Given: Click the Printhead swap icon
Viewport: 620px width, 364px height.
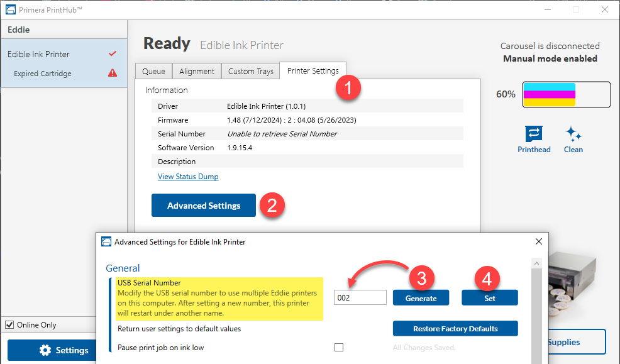Looking at the screenshot, I should coord(534,134).
